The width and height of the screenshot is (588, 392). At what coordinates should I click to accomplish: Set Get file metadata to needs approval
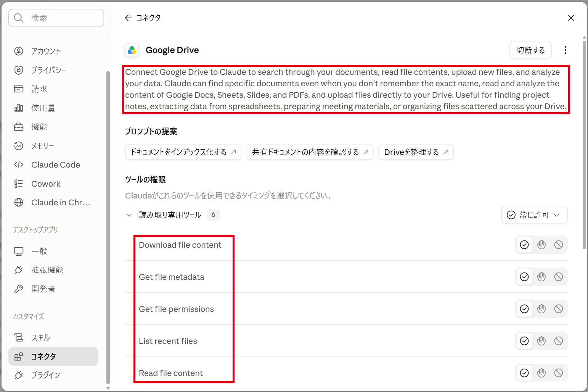(x=541, y=277)
